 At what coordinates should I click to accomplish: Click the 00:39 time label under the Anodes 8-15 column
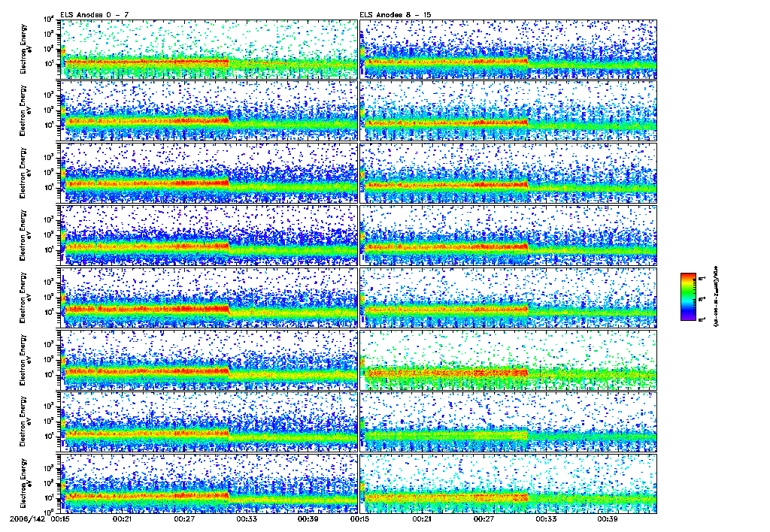(608, 518)
